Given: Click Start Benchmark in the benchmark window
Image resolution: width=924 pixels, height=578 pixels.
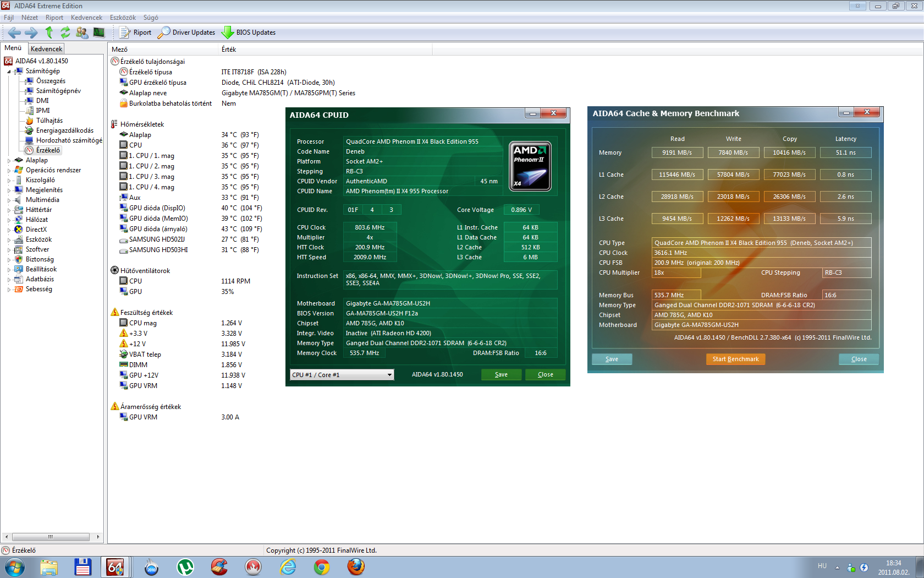Looking at the screenshot, I should tap(735, 359).
